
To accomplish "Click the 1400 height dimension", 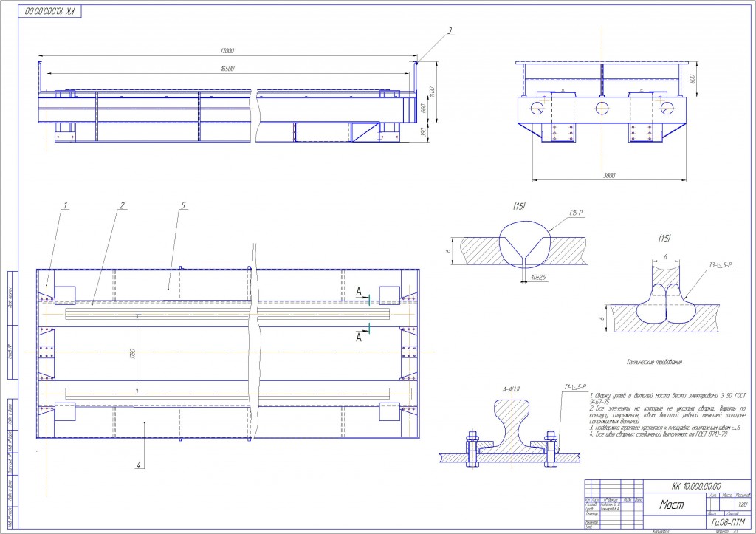I will [x=432, y=91].
